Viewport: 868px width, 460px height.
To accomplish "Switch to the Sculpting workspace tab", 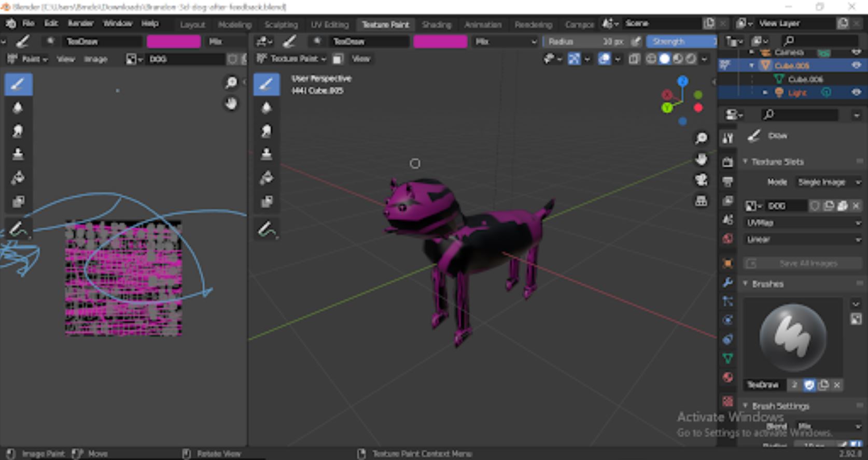I will coord(281,24).
